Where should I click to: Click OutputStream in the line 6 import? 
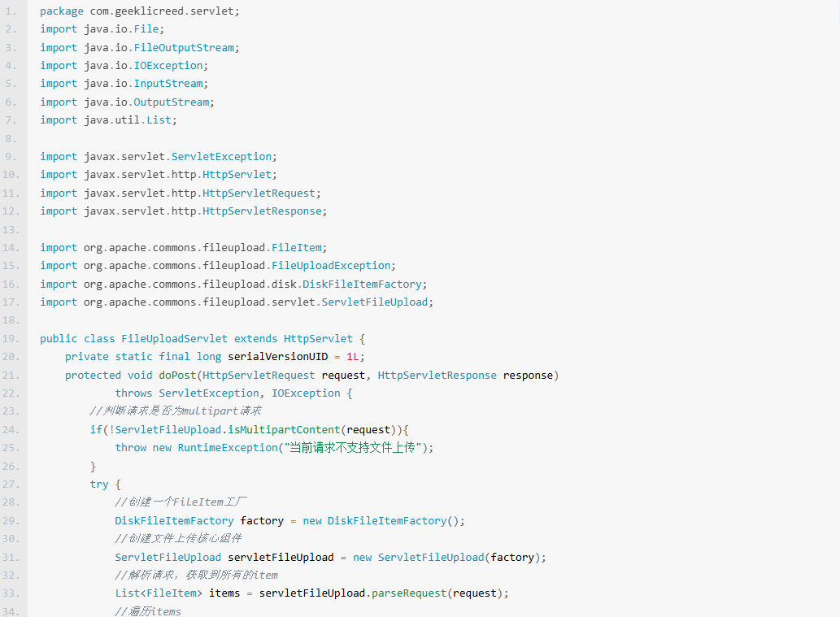pyautogui.click(x=172, y=102)
